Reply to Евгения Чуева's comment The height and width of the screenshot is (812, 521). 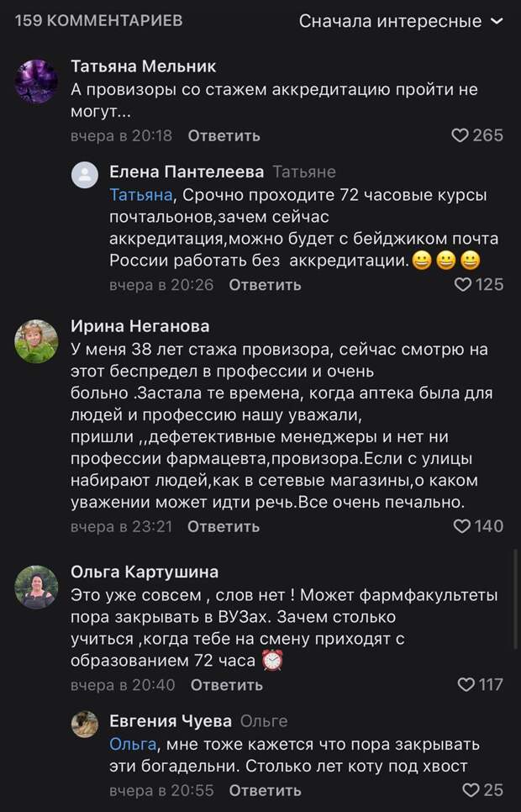click(x=265, y=790)
